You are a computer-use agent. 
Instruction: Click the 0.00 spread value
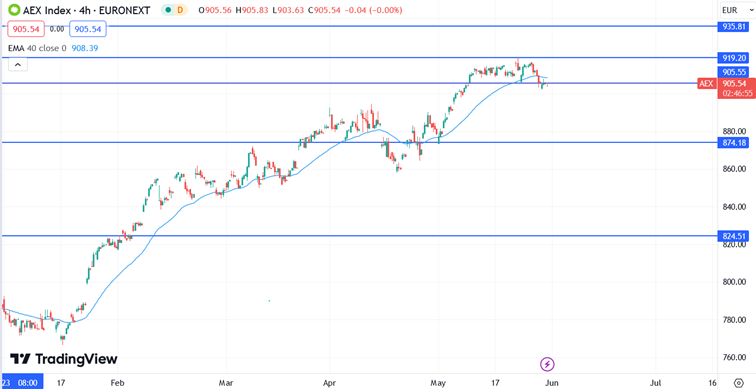(57, 29)
